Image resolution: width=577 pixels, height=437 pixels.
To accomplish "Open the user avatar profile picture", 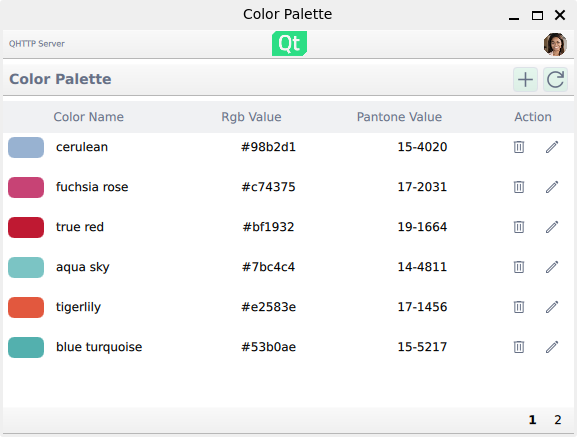I will tap(555, 44).
